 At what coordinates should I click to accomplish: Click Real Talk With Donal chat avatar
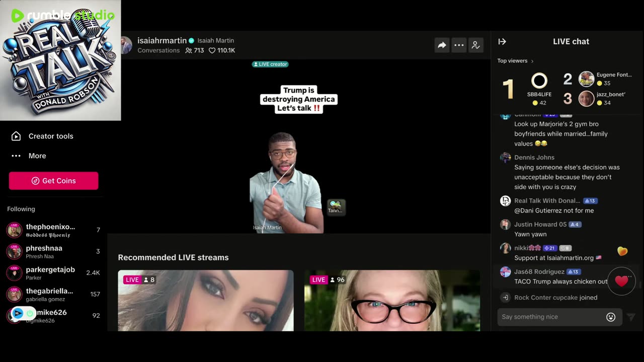coord(505,201)
